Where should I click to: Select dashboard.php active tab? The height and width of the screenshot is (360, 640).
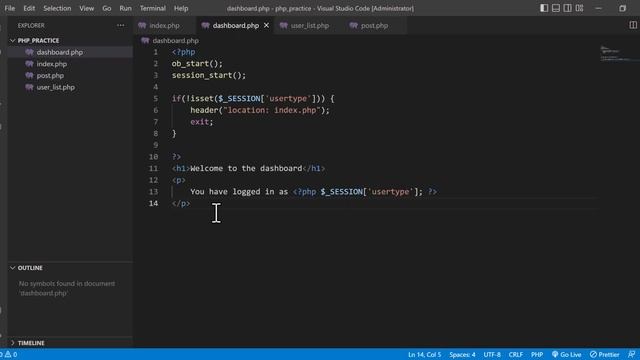(x=236, y=25)
